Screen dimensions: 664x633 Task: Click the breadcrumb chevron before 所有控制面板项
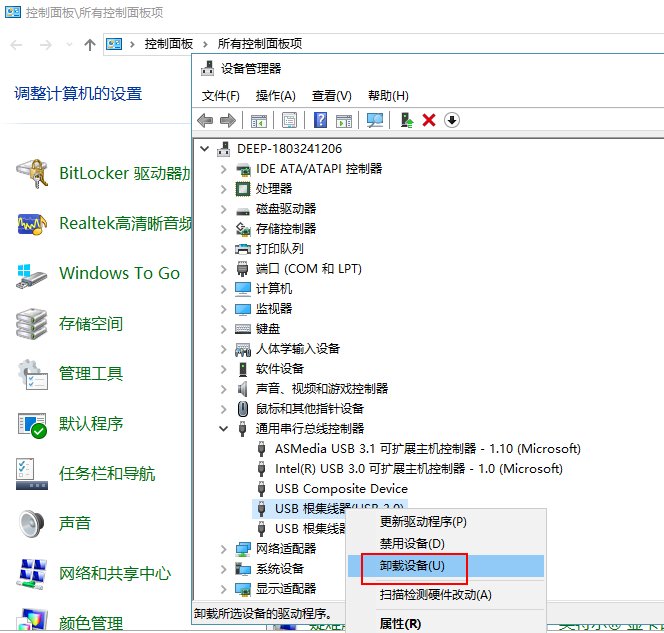(x=205, y=44)
